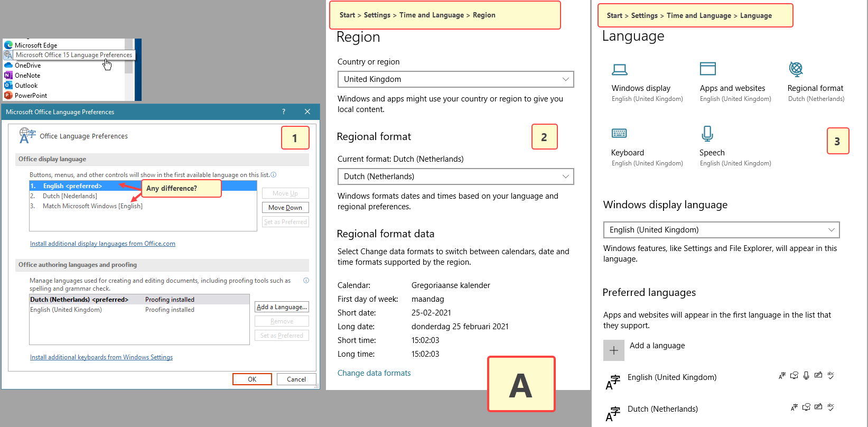Image resolution: width=868 pixels, height=427 pixels.
Task: Click text-to-speech icon on English (United Kingdom) row
Action: (794, 376)
